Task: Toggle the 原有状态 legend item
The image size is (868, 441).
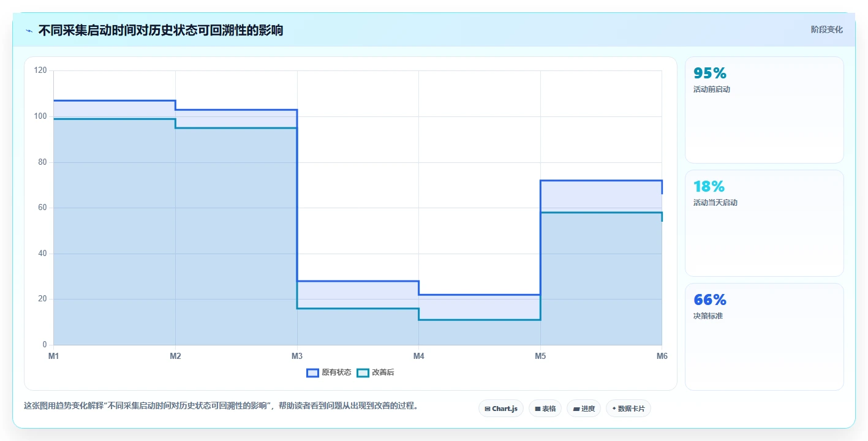Action: (x=329, y=372)
